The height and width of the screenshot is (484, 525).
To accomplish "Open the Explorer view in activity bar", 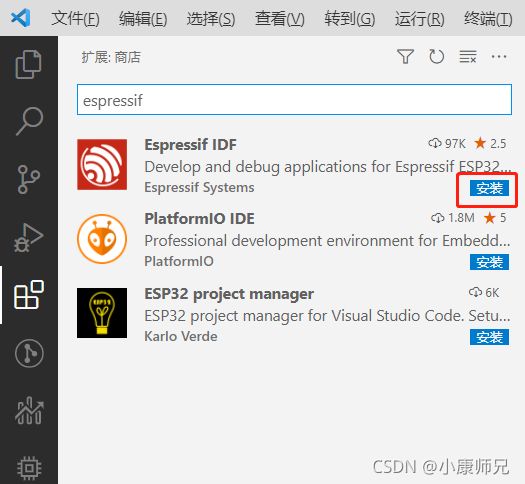I will click(28, 64).
